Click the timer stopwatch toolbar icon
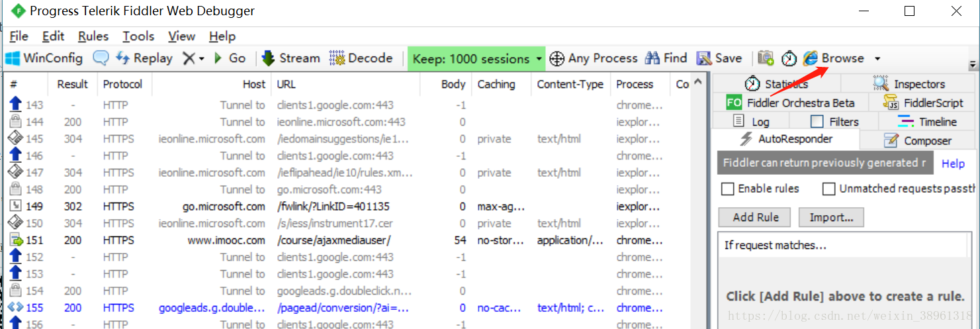 coord(789,58)
